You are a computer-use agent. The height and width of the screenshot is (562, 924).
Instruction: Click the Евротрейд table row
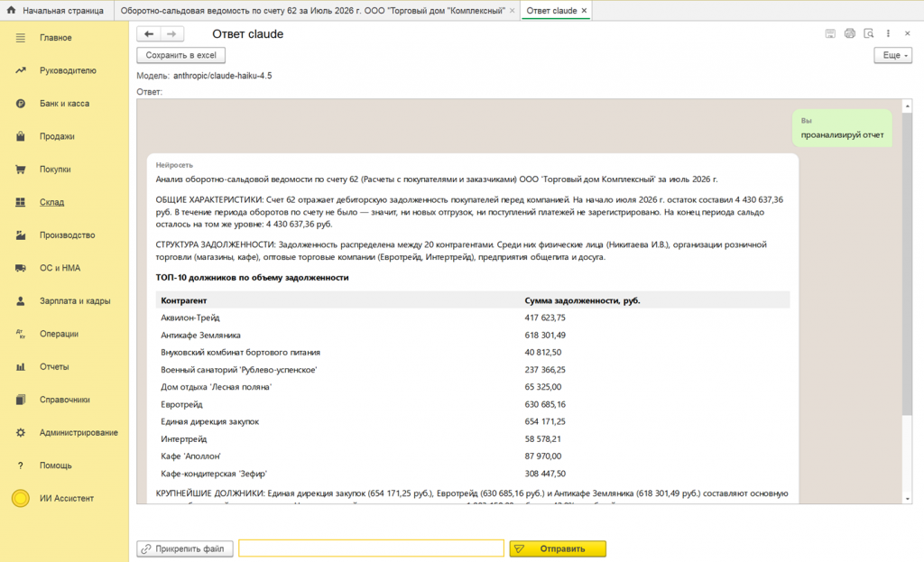473,404
